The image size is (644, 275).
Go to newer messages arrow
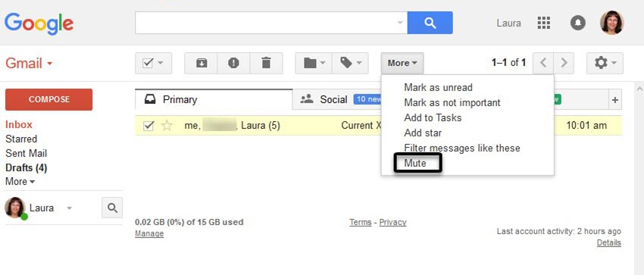pyautogui.click(x=543, y=63)
